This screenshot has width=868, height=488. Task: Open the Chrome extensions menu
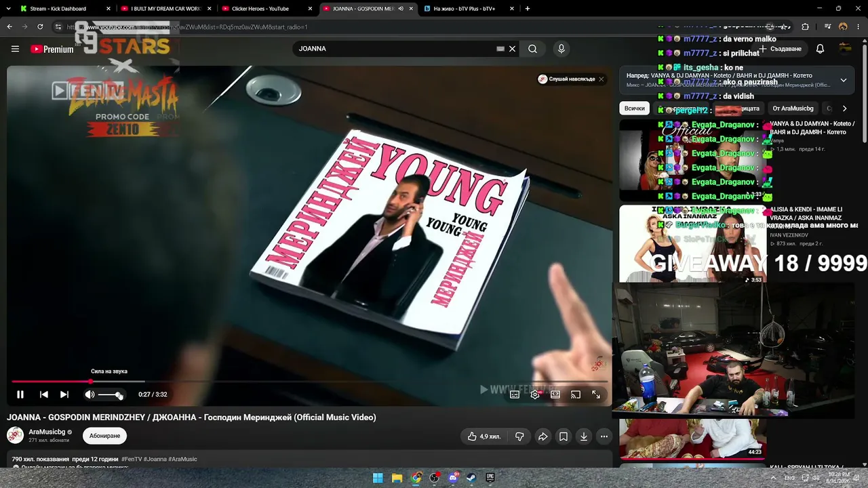point(805,27)
